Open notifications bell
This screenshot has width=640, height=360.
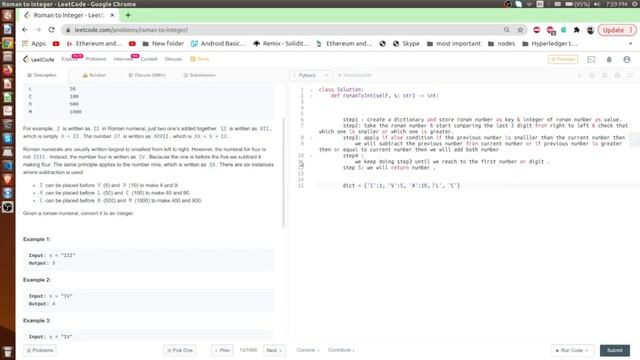pyautogui.click(x=609, y=60)
